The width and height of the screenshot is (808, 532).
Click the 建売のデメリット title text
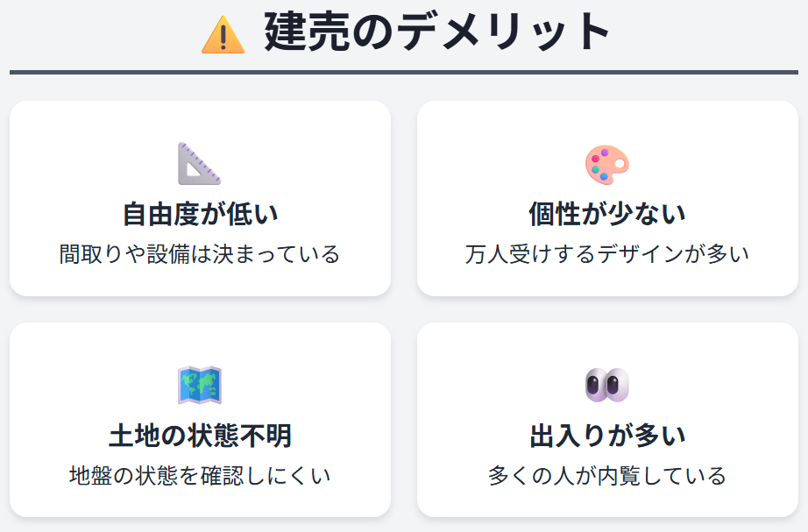pyautogui.click(x=436, y=33)
